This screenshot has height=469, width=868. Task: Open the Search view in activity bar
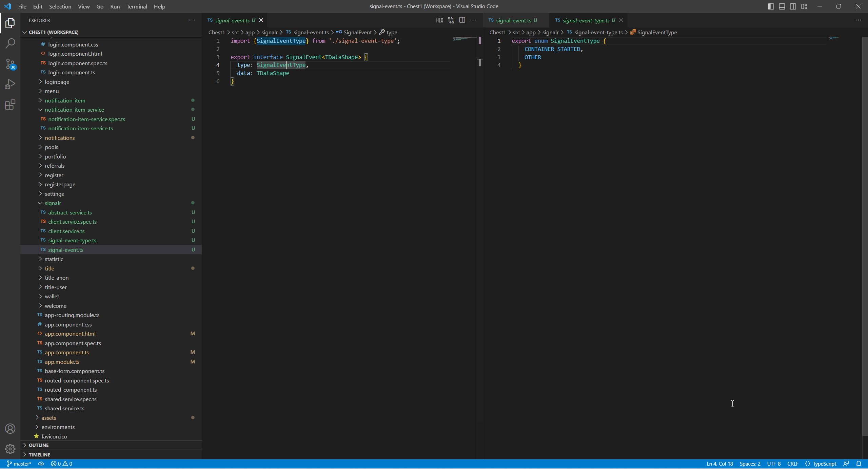click(10, 43)
